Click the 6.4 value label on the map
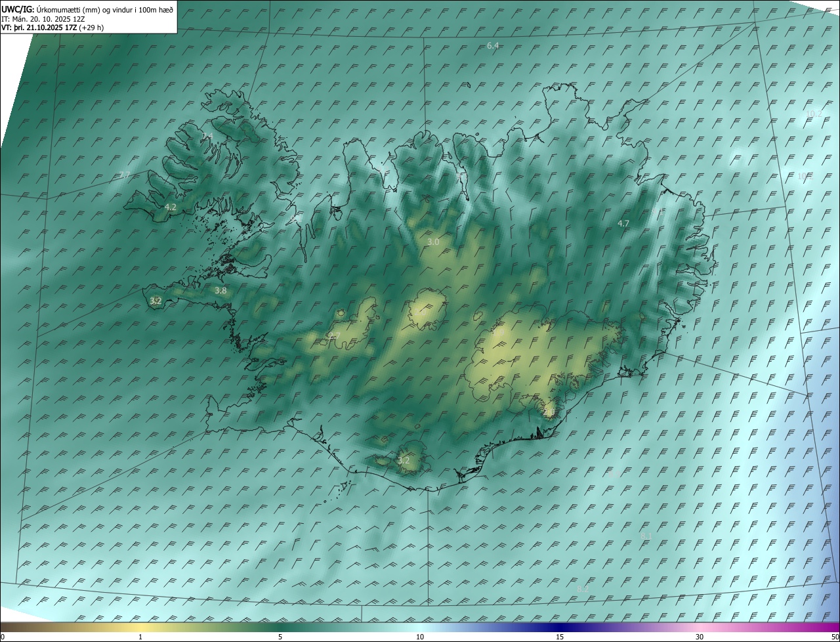Viewport: 840px width, 642px height. tap(493, 45)
